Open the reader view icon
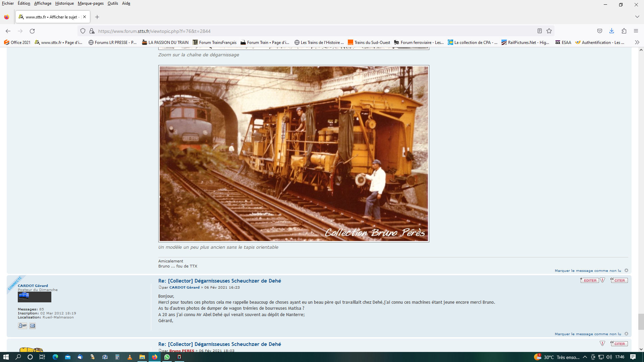This screenshot has width=644, height=362. 539,31
